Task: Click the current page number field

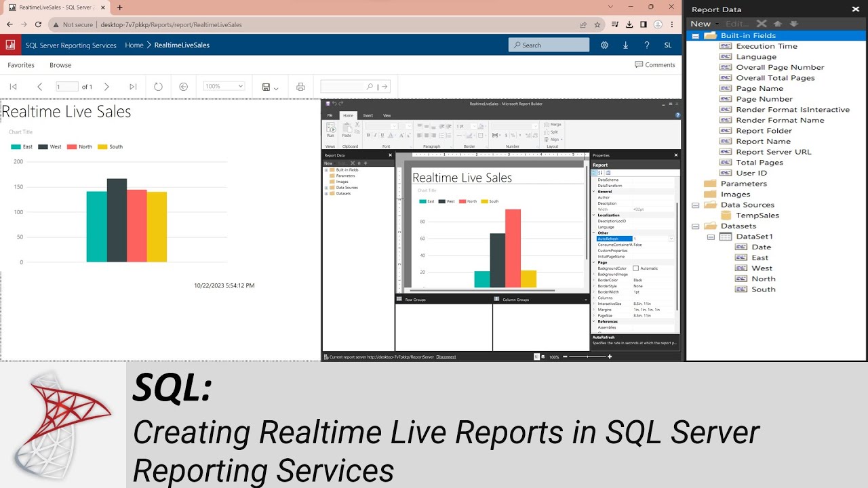Action: coord(66,87)
